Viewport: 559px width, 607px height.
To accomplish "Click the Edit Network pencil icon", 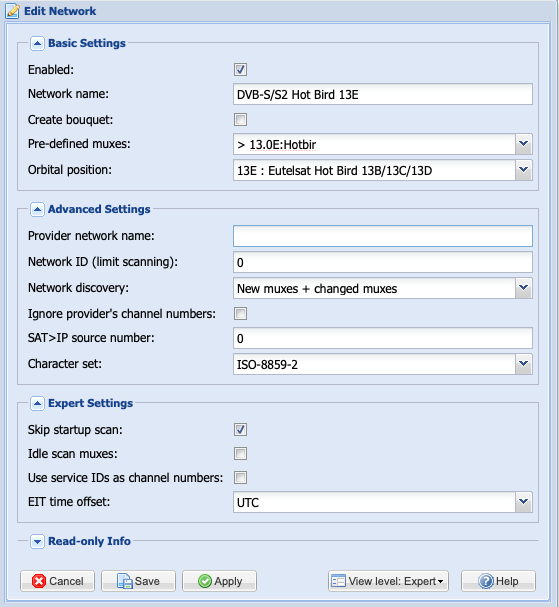I will point(12,11).
